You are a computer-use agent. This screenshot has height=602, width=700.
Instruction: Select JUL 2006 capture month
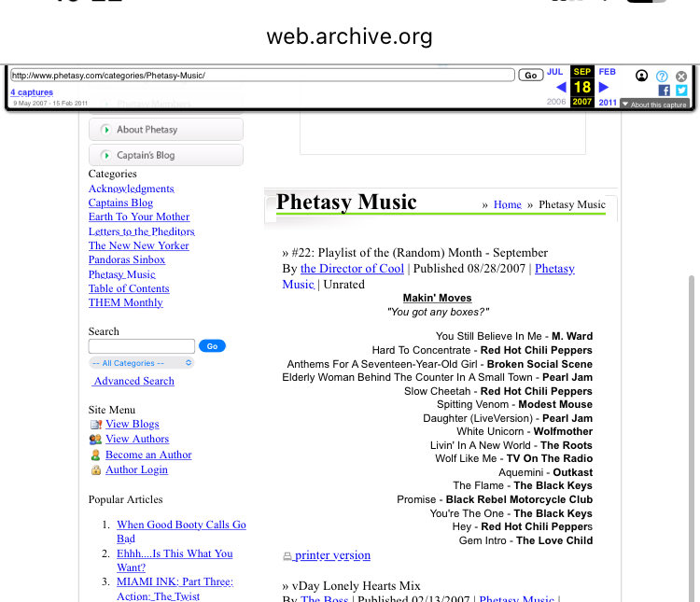pyautogui.click(x=555, y=72)
